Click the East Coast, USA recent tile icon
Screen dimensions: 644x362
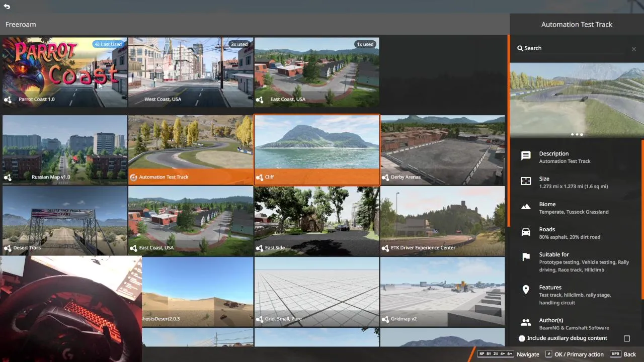point(260,100)
